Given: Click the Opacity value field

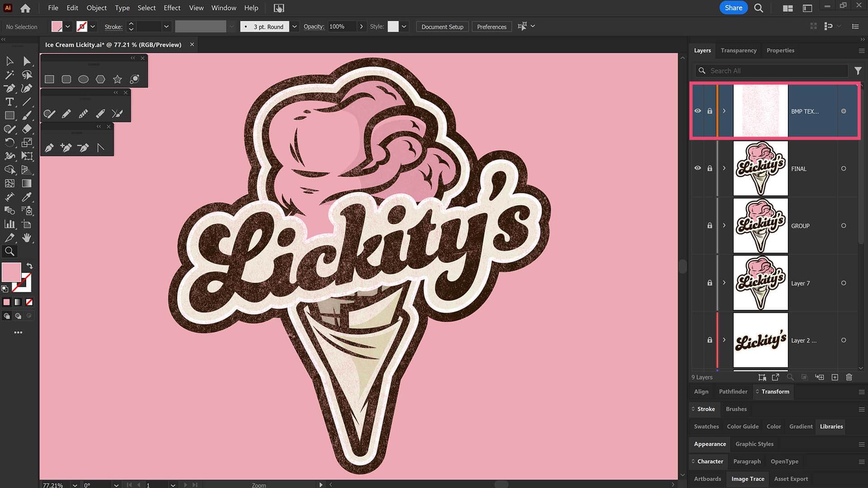Looking at the screenshot, I should [x=342, y=27].
